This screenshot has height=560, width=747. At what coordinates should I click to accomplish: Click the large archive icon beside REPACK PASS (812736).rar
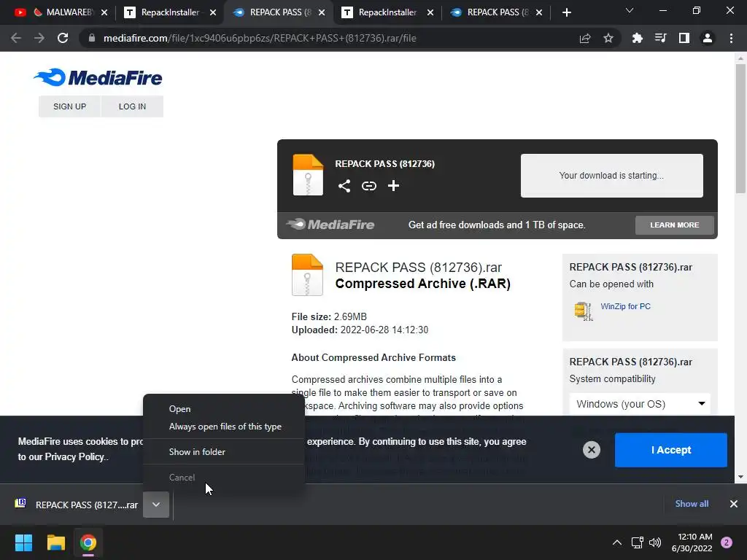click(x=307, y=275)
